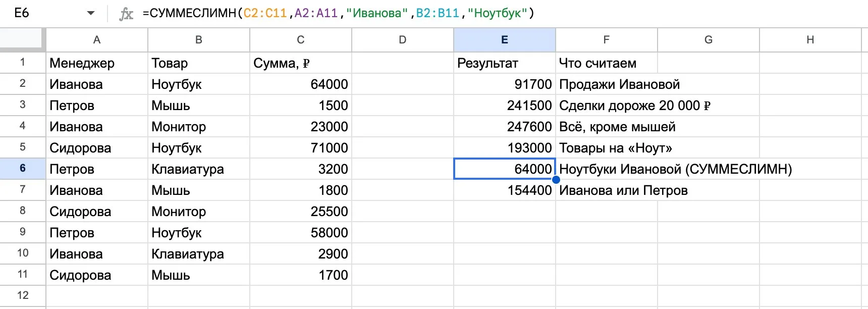Click 'Сделки дороже 20 000 ₽' cell
The height and width of the screenshot is (309, 868).
pyautogui.click(x=635, y=106)
